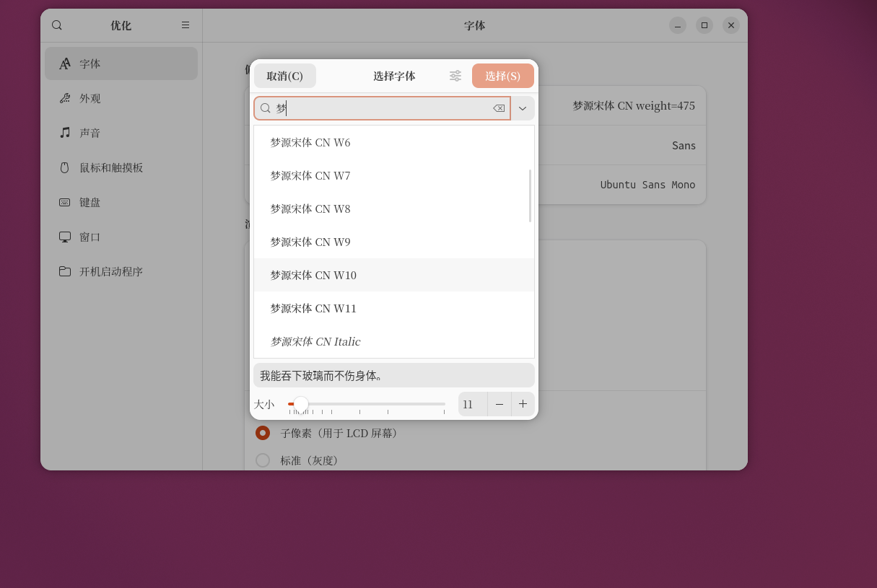
Task: Click the font search input field
Action: tap(382, 108)
